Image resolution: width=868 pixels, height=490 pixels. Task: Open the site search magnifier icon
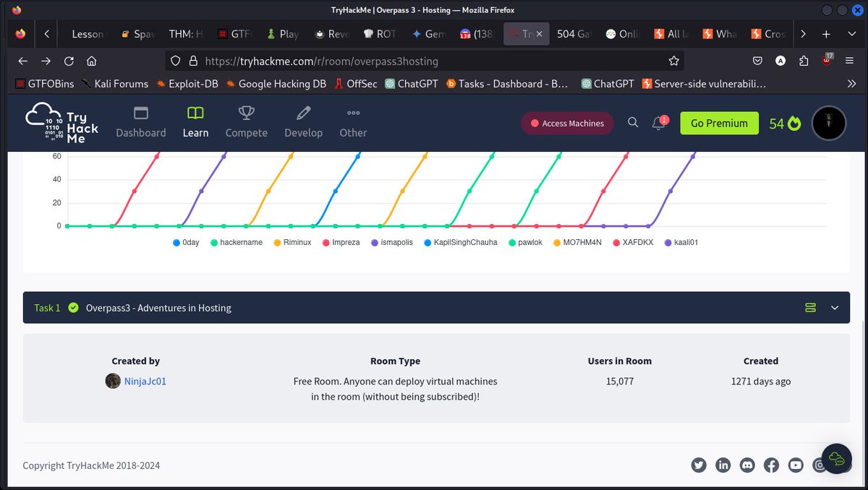(633, 123)
